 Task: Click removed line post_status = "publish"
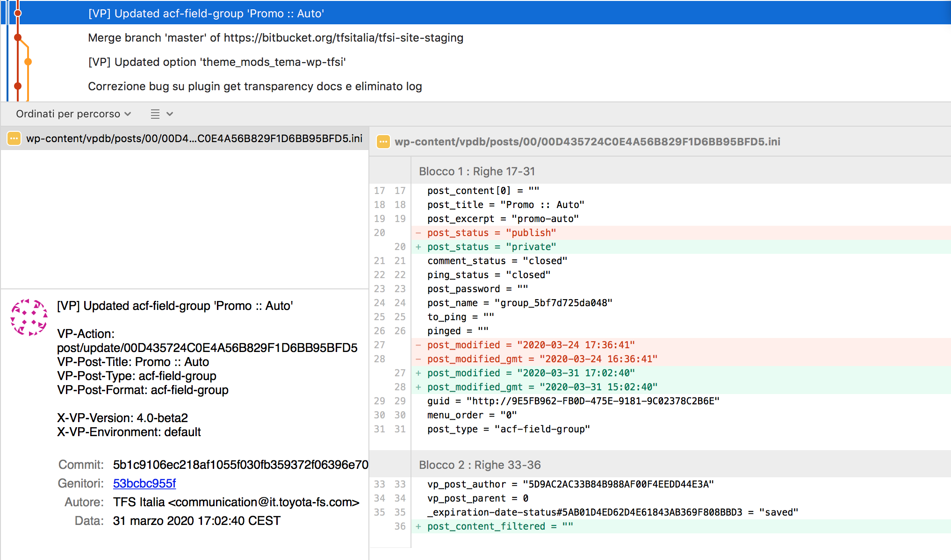coord(491,233)
